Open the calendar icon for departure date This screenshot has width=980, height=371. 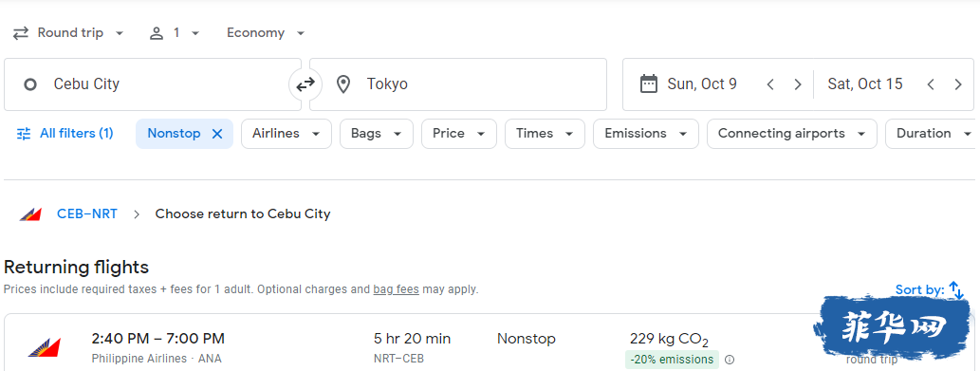[649, 83]
